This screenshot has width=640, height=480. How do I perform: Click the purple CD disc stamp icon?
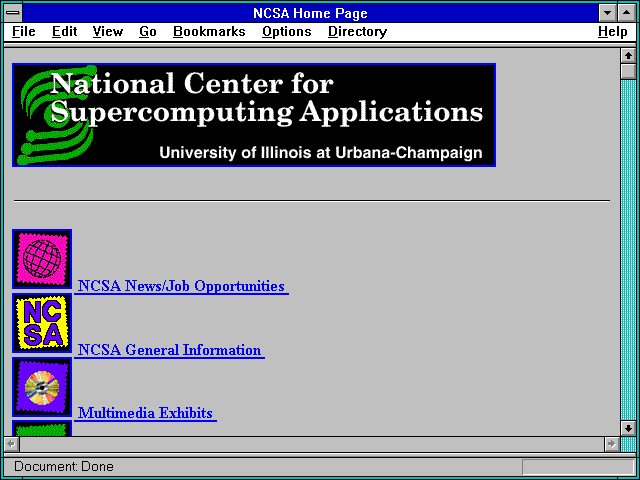(42, 387)
